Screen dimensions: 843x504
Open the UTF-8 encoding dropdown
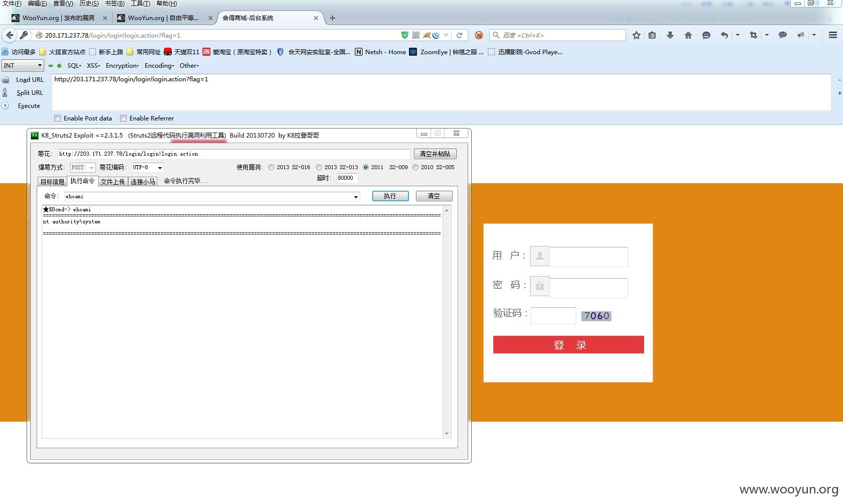tap(148, 168)
